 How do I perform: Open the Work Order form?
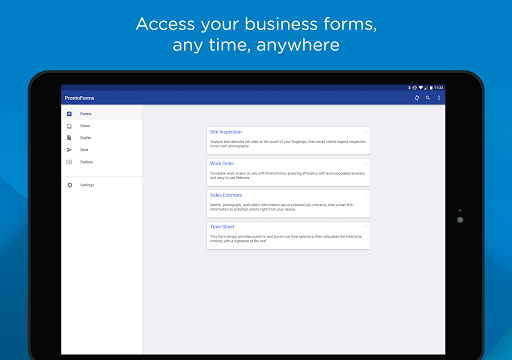pyautogui.click(x=288, y=172)
